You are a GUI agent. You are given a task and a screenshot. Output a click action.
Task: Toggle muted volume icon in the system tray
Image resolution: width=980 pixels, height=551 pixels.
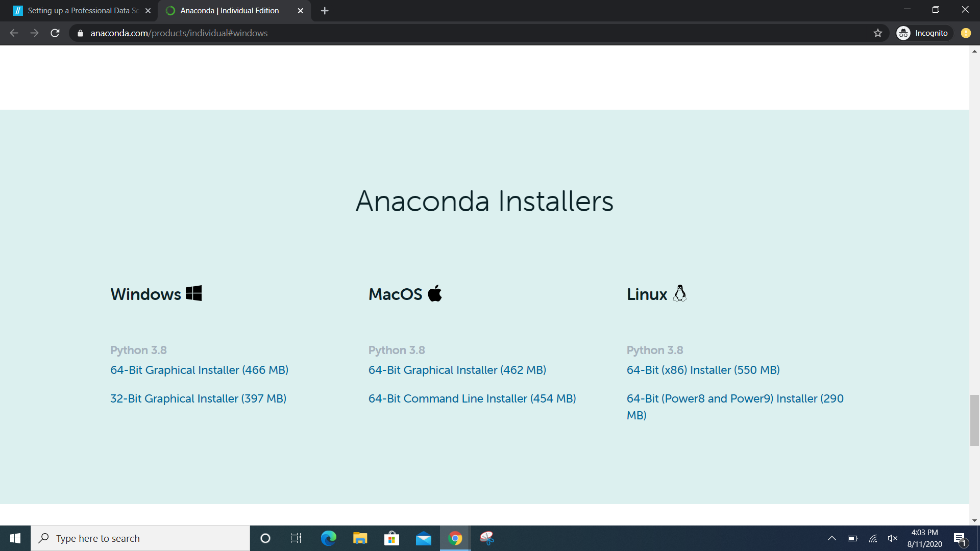[x=892, y=538]
